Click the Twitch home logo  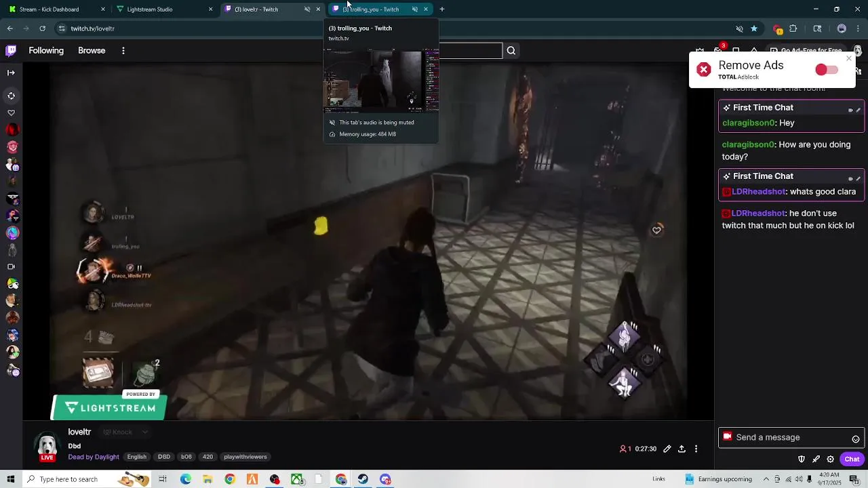click(x=11, y=50)
